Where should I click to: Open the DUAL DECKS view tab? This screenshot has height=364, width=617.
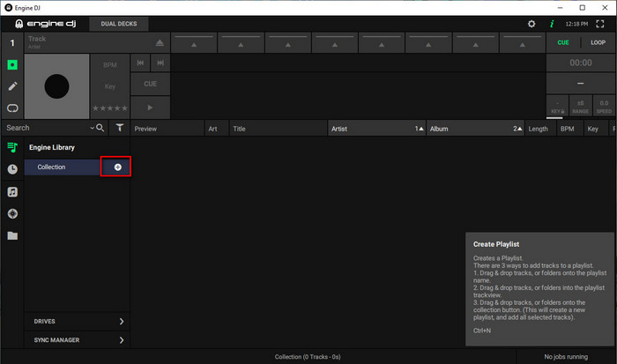[119, 24]
